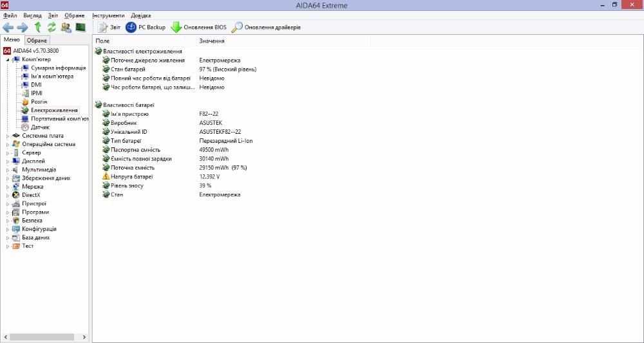Expand the Системна плата node
Viewport: 644px width, 343px height.
point(8,136)
